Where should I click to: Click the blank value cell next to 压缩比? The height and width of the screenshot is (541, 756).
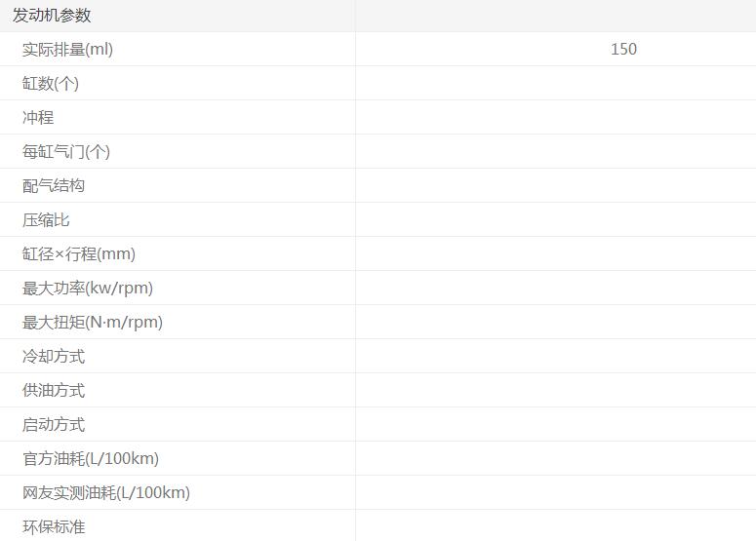click(x=555, y=219)
